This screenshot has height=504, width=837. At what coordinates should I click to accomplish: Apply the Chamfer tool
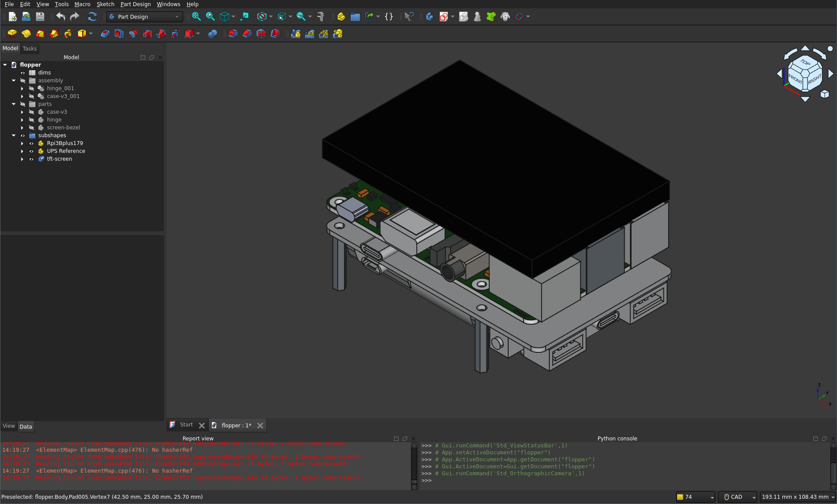pyautogui.click(x=247, y=34)
